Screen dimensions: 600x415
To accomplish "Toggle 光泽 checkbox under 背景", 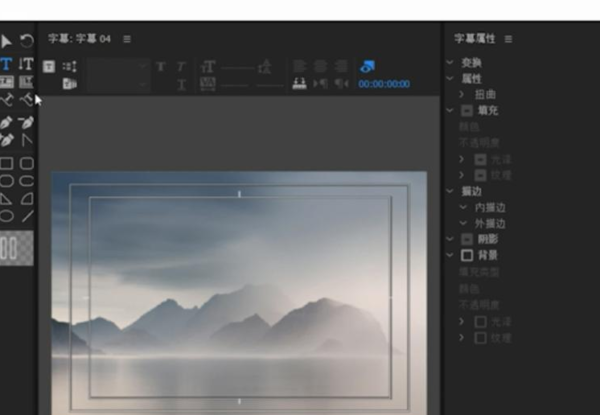I will pyautogui.click(x=481, y=322).
